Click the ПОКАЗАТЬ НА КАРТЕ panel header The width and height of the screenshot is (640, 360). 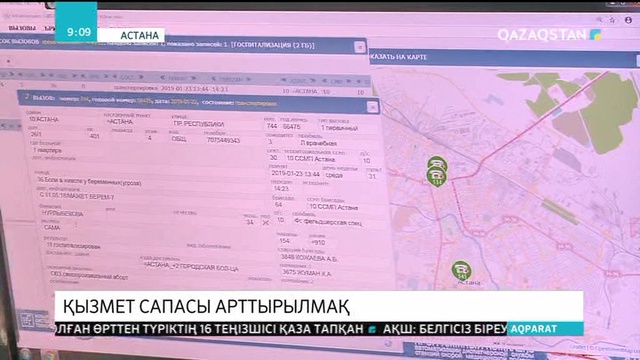pyautogui.click(x=504, y=58)
